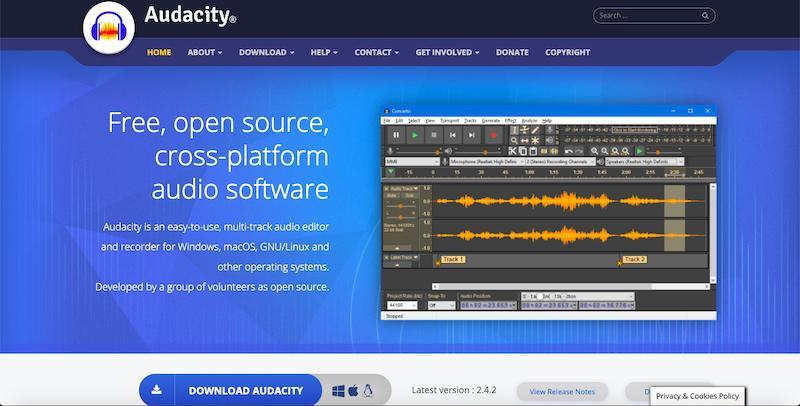Expand the GET INVOLVED navigation menu

click(x=447, y=52)
